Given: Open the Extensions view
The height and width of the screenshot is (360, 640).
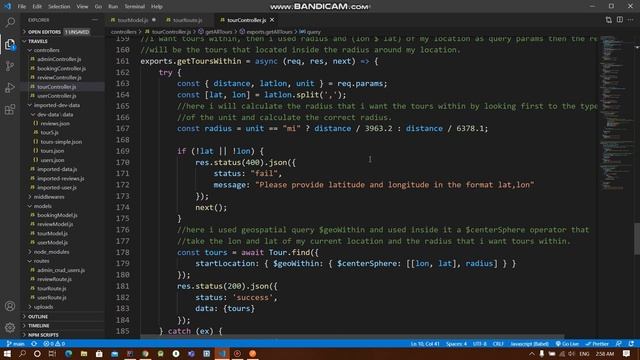Looking at the screenshot, I should pyautogui.click(x=10, y=109).
